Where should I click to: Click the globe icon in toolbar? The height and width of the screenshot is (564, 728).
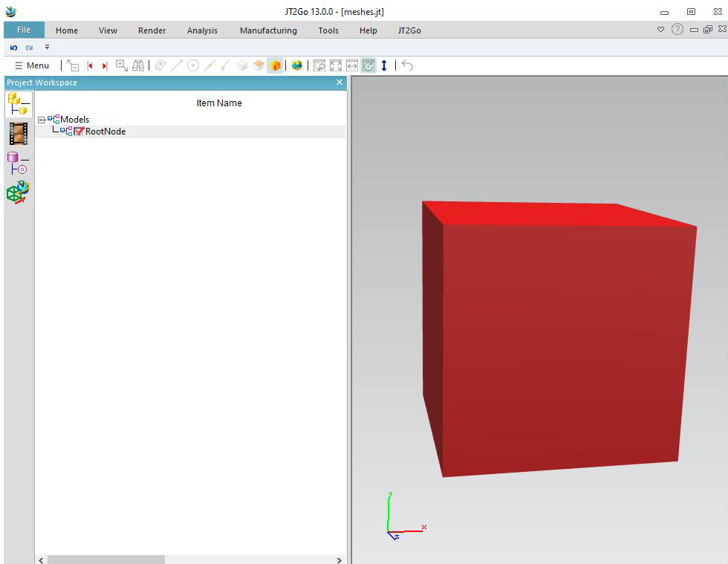click(x=297, y=65)
